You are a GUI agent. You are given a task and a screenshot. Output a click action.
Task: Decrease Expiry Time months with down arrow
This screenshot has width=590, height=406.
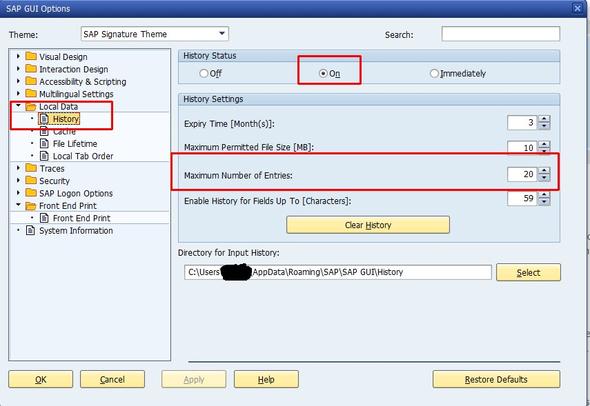[x=544, y=126]
